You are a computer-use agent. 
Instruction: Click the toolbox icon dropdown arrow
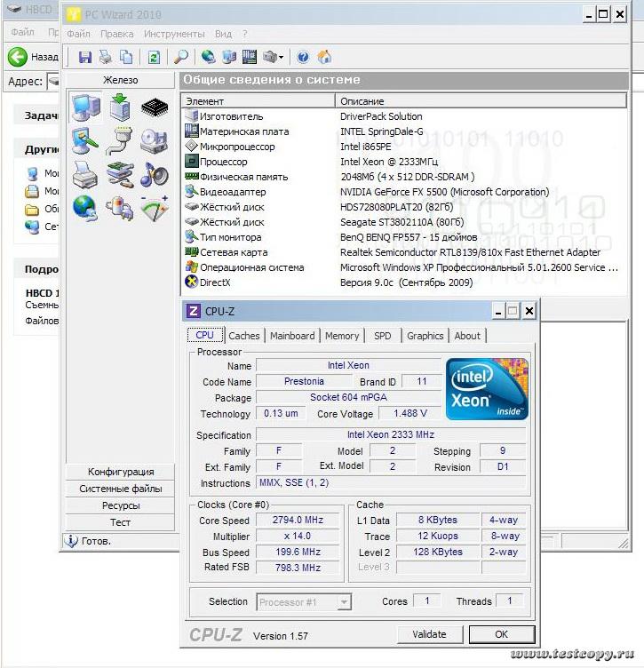click(x=281, y=58)
